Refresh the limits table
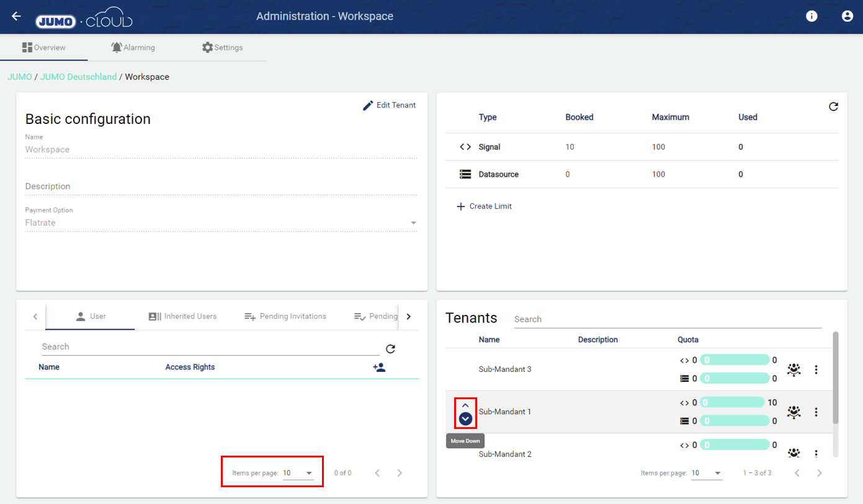The image size is (863, 504). tap(833, 107)
